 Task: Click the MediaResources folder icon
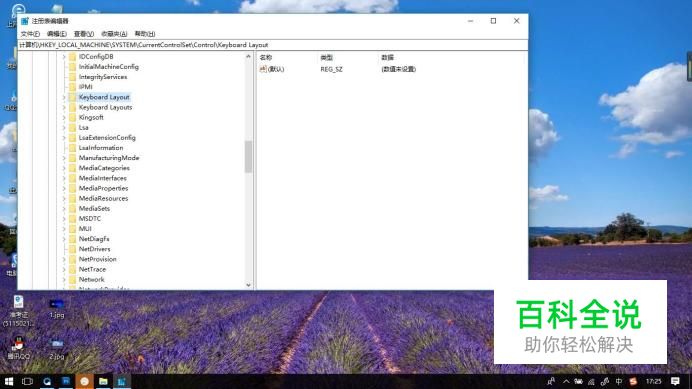pos(72,198)
